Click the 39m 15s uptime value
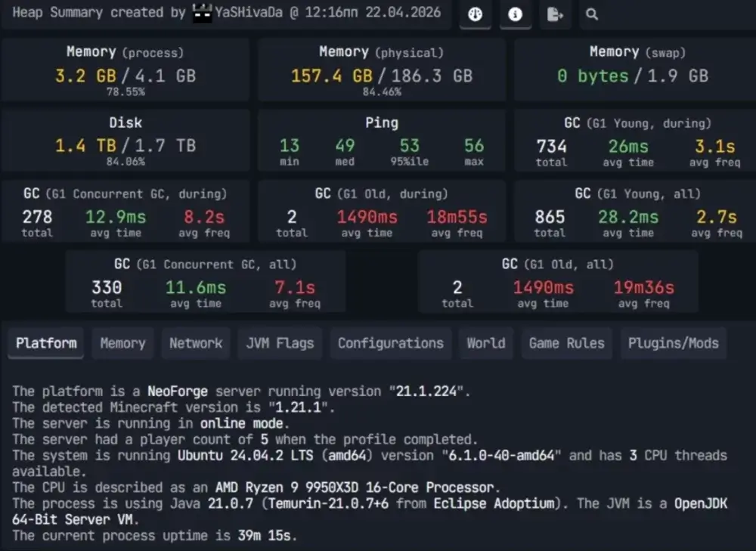Screen dimensions: 756x551 tap(264, 536)
